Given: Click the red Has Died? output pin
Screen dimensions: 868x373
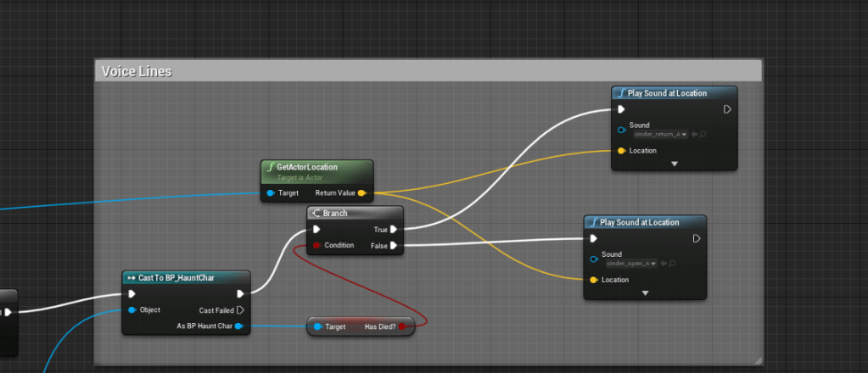Looking at the screenshot, I should [402, 326].
